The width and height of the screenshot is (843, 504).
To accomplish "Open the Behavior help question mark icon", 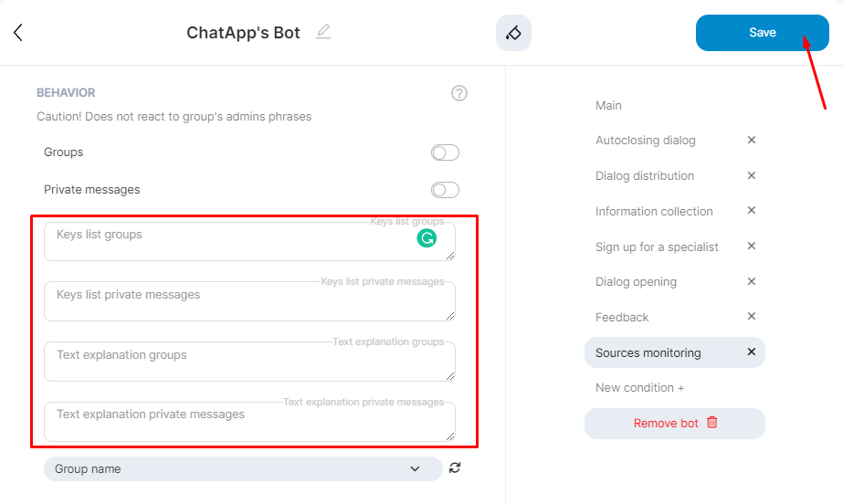I will [459, 93].
